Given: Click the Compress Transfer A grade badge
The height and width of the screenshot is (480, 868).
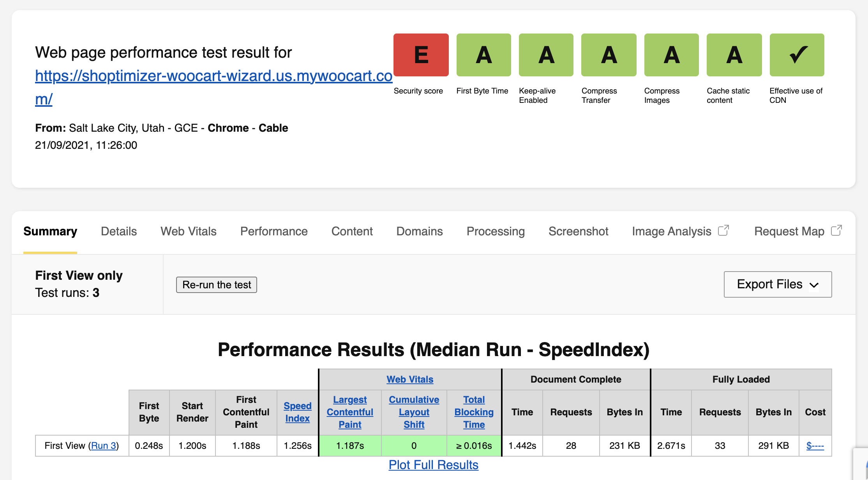Looking at the screenshot, I should point(609,55).
